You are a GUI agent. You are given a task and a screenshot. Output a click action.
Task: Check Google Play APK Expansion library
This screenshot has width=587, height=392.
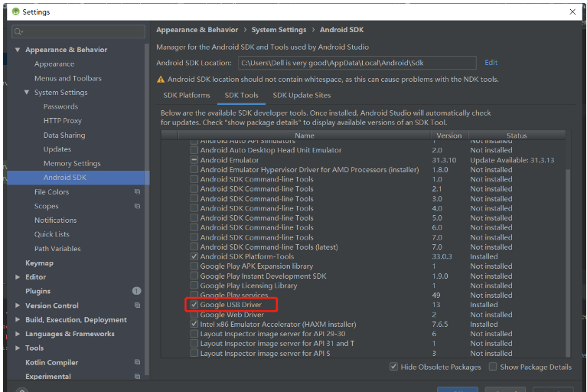[194, 266]
